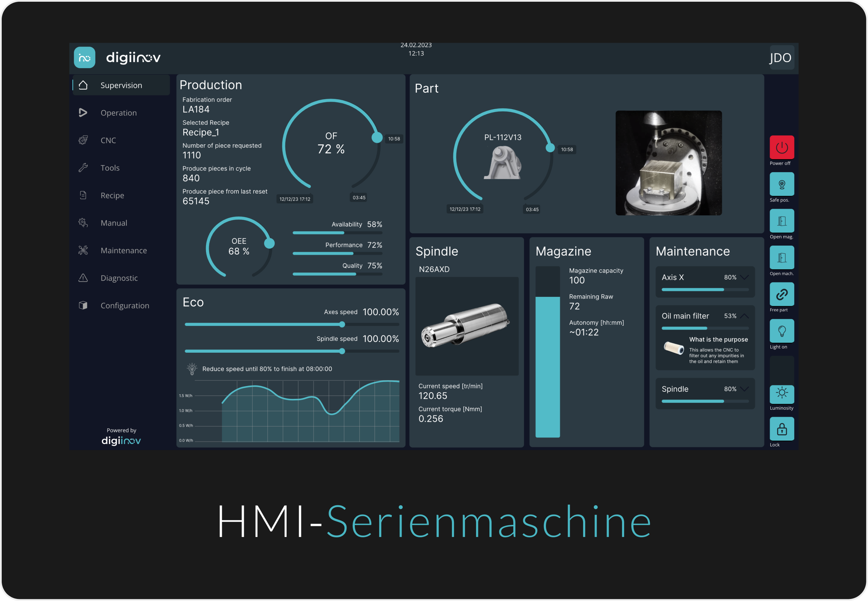Screen dimensions: 868x601
Task: Click the Free part icon
Action: 782,294
